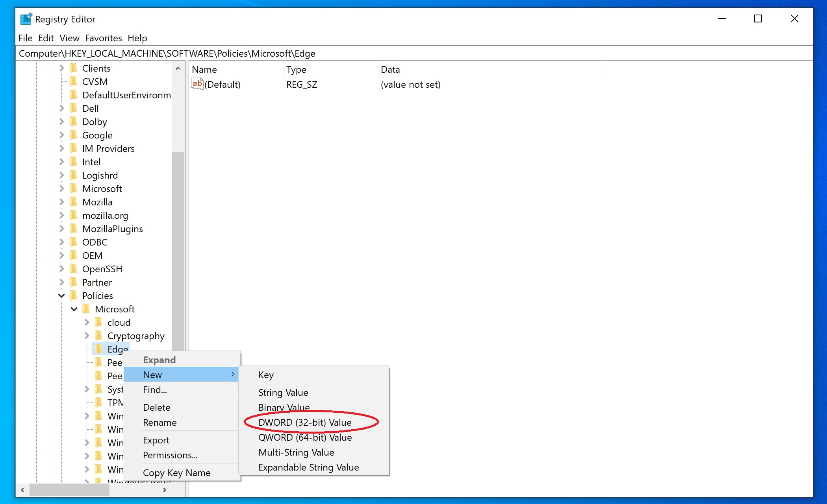Click the Logishrd folder icon
Image resolution: width=827 pixels, height=504 pixels.
coord(73,175)
